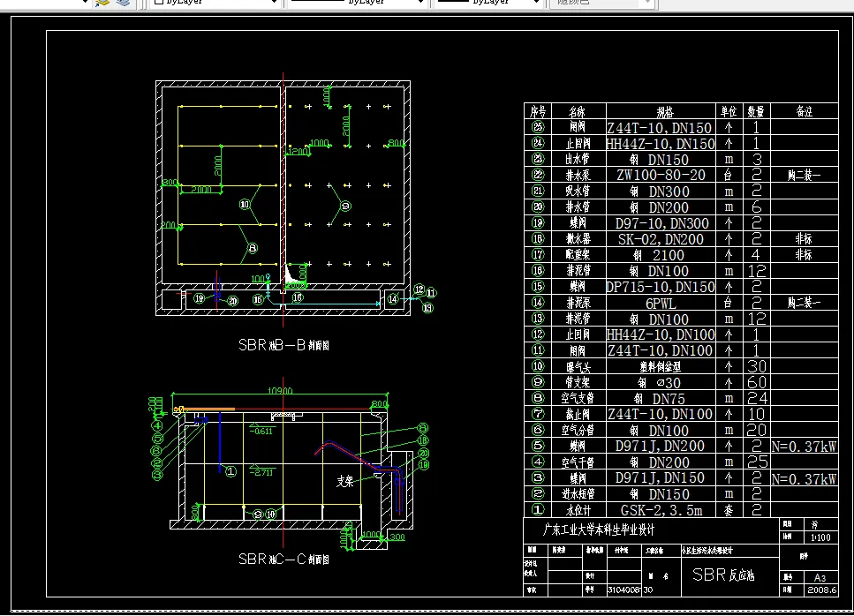Click the 300 dimension near sump bottom
This screenshot has width=854, height=616.
coord(397,537)
